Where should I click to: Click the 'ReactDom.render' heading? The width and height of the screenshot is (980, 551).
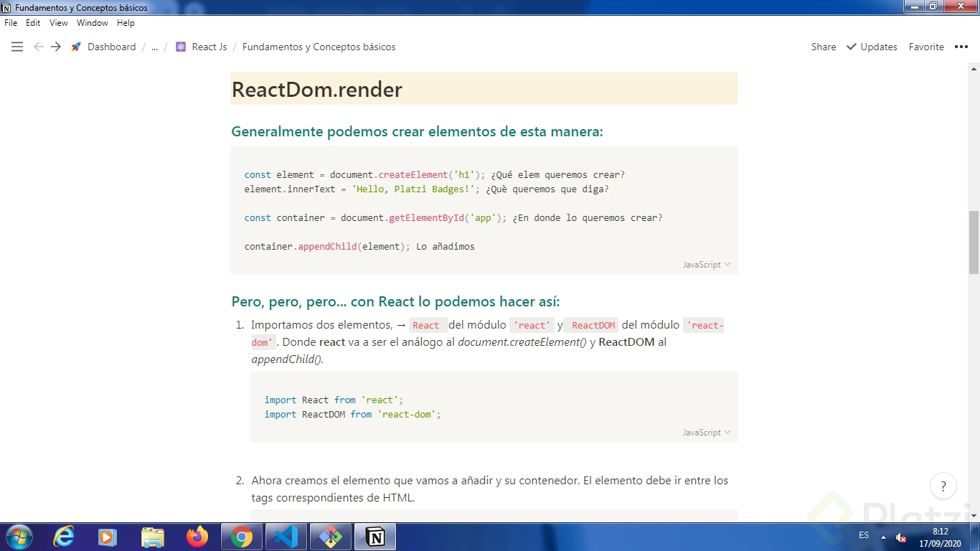[317, 90]
